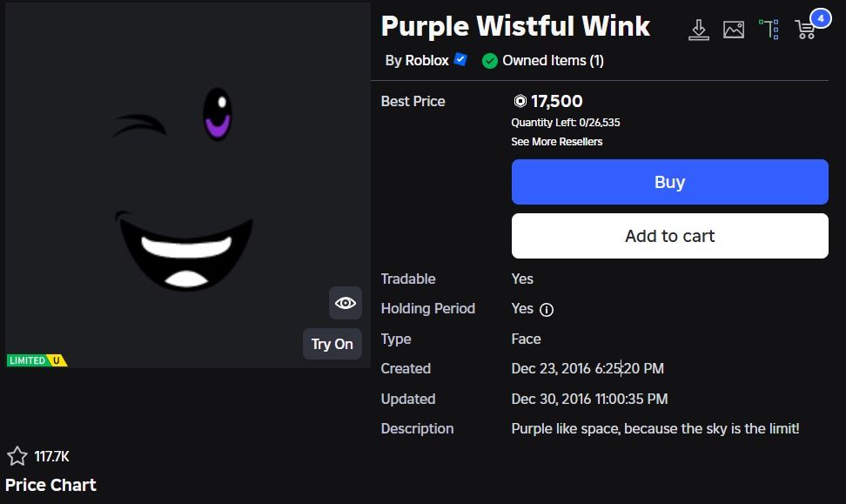This screenshot has width=846, height=504.
Task: Click the download icon beside the title
Action: 699,30
